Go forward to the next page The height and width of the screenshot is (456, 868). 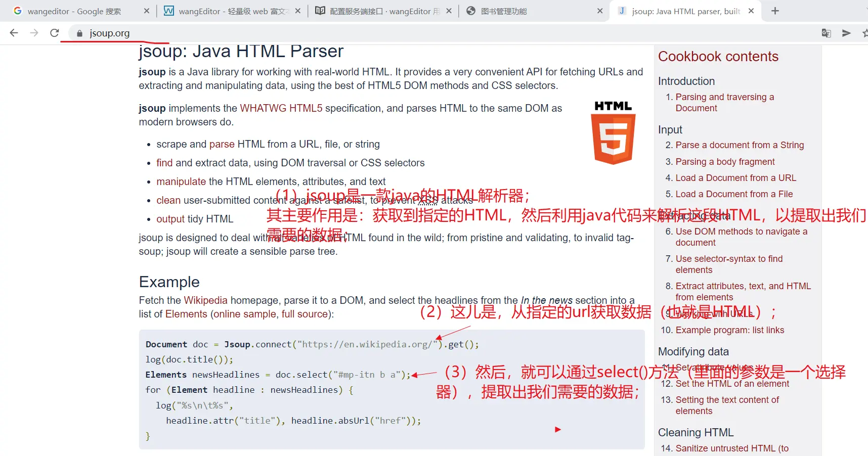click(34, 33)
